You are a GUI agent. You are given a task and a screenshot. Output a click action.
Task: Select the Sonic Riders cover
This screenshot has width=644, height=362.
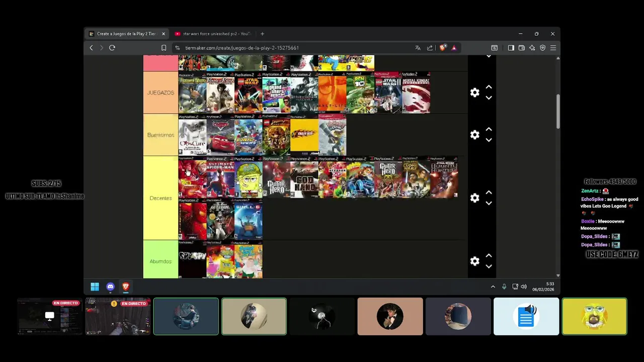[249, 135]
